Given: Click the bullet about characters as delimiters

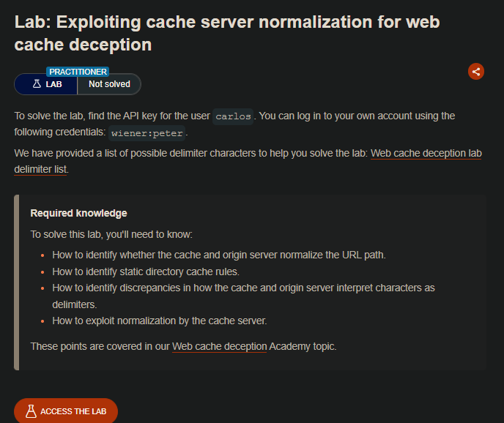Looking at the screenshot, I should coord(243,288).
